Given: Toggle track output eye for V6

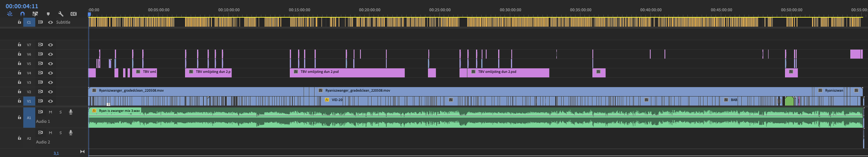Looking at the screenshot, I should pos(50,54).
